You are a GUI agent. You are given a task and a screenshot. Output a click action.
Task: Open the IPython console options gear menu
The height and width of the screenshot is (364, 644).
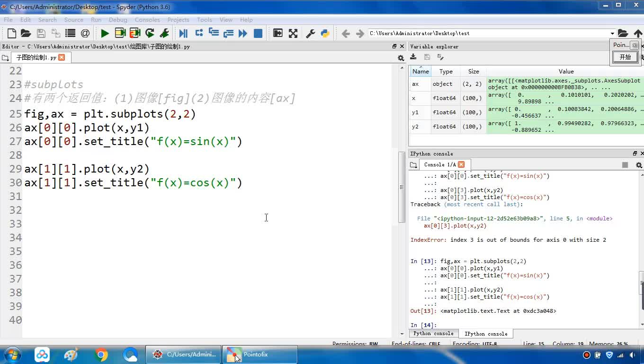pyautogui.click(x=639, y=165)
